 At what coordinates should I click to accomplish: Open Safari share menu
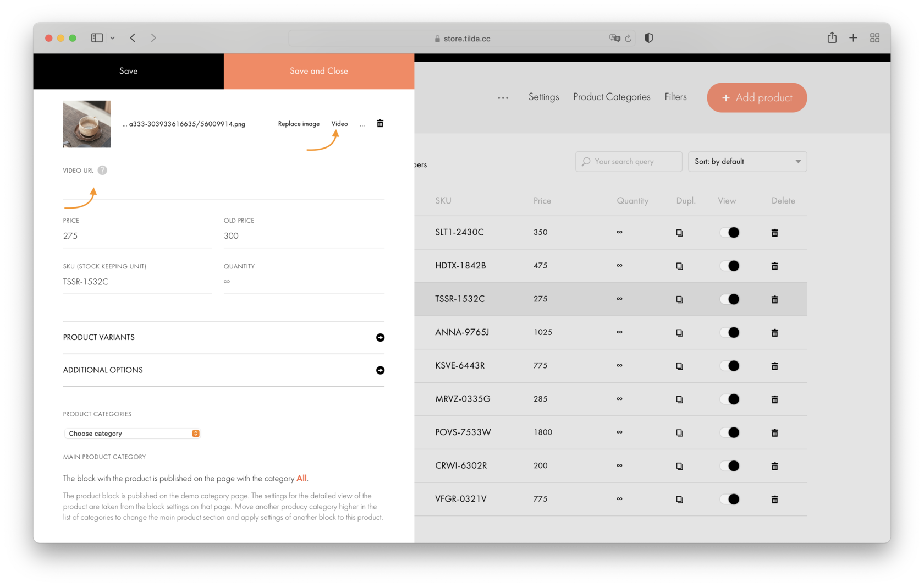pyautogui.click(x=832, y=37)
